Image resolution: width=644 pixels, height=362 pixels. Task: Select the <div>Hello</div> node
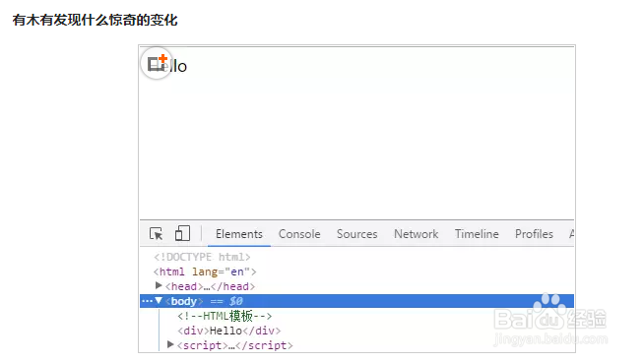229,331
